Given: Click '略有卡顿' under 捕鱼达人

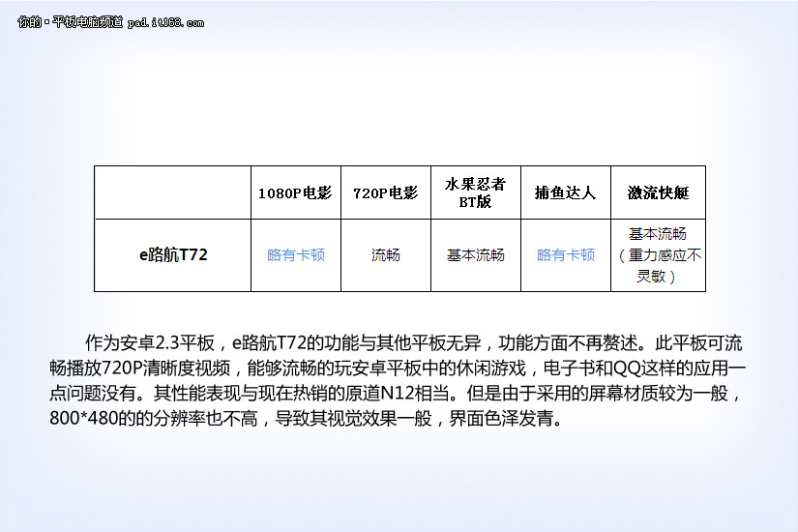Looking at the screenshot, I should [566, 255].
